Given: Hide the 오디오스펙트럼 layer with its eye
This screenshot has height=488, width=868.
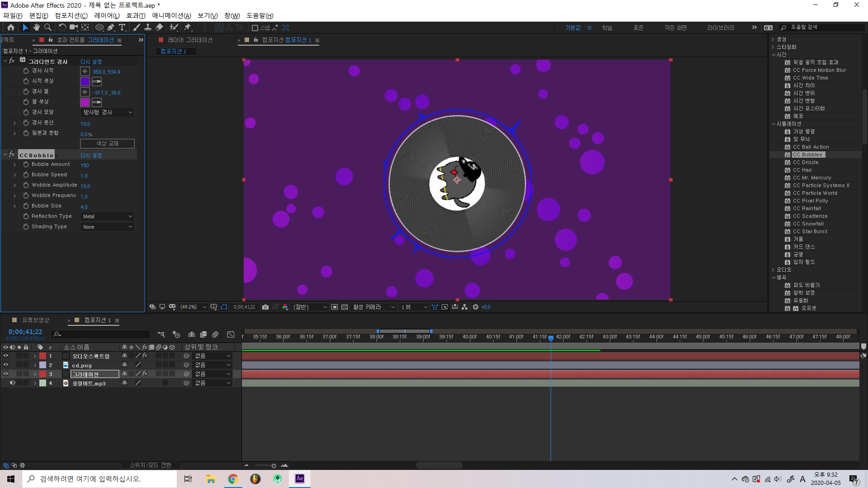Looking at the screenshot, I should 6,356.
